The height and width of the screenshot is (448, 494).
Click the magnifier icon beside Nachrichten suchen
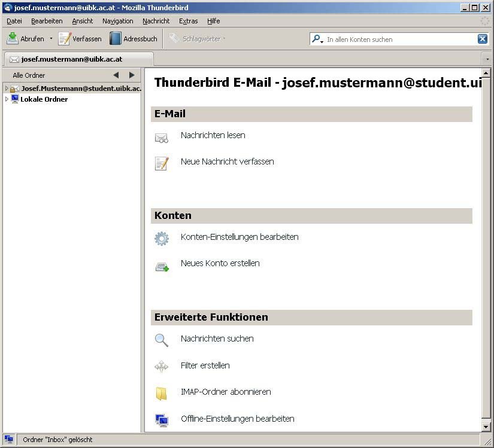[161, 340]
